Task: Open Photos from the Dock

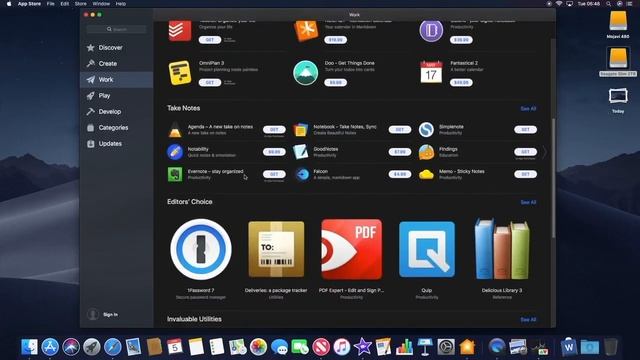Action: point(258,347)
